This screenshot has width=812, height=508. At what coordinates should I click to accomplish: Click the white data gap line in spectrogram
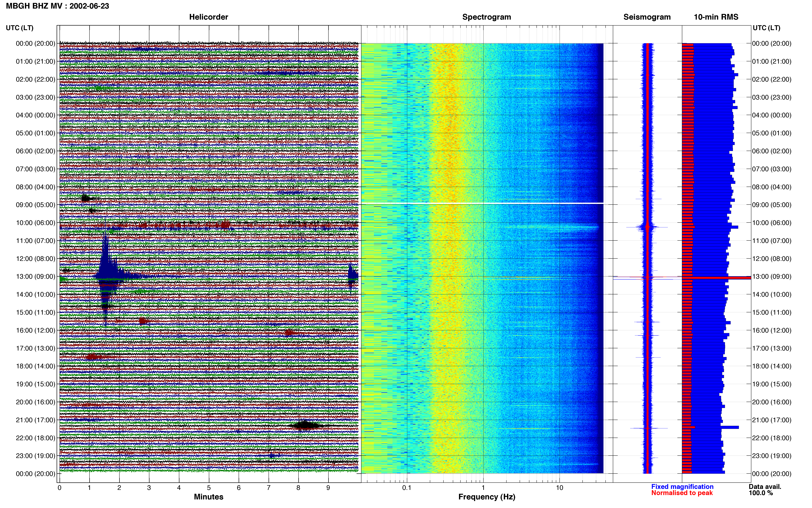click(482, 203)
